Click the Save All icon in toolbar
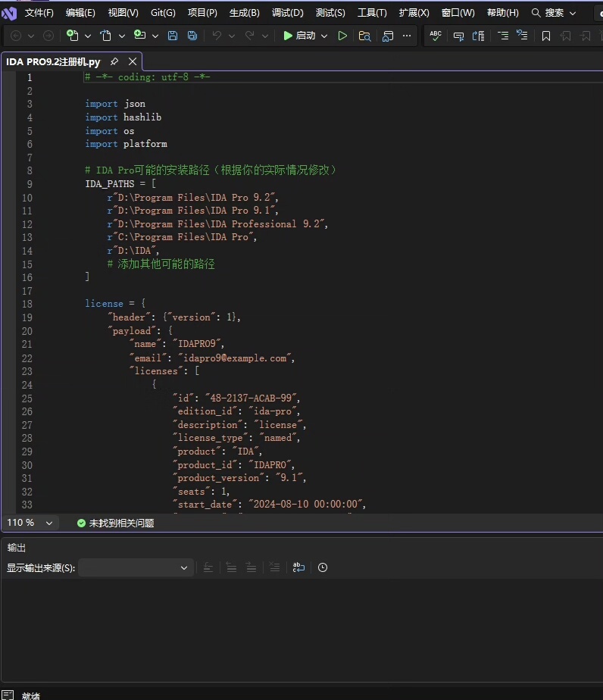This screenshot has width=603, height=700. click(x=192, y=36)
